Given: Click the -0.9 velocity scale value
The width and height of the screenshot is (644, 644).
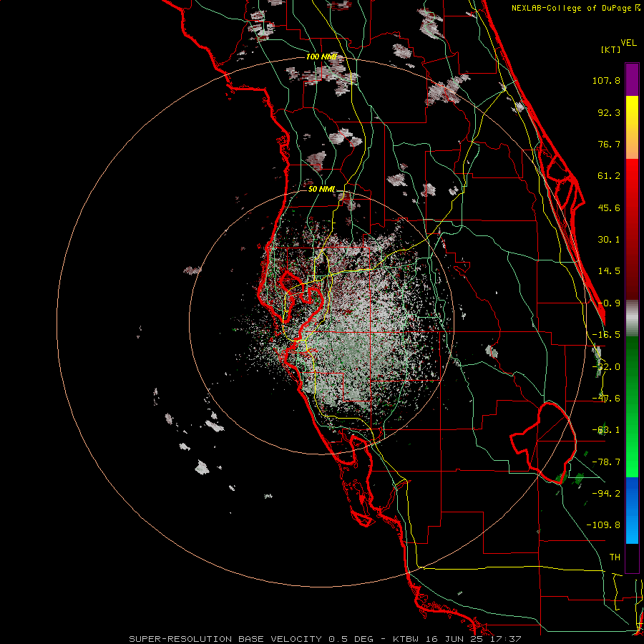Looking at the screenshot, I should click(609, 303).
